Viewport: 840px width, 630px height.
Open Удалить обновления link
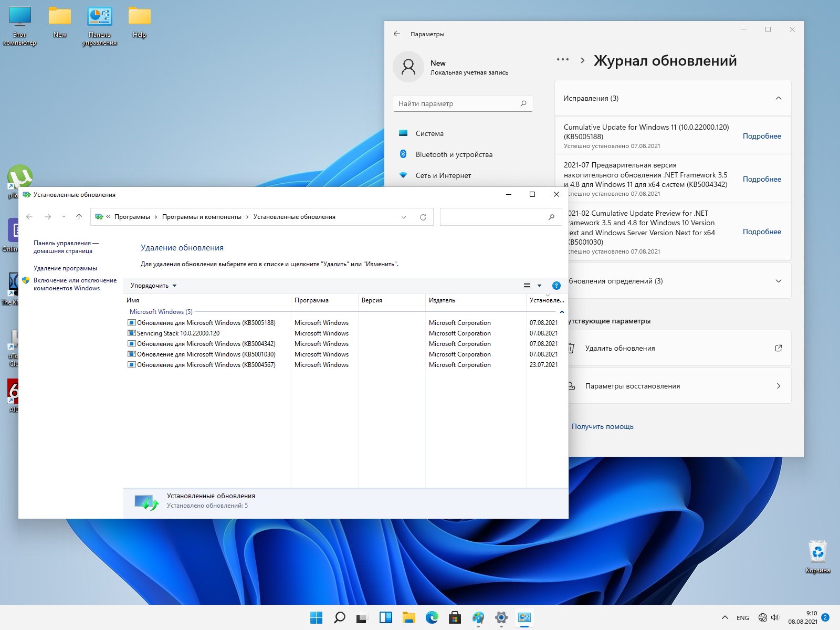tap(680, 348)
